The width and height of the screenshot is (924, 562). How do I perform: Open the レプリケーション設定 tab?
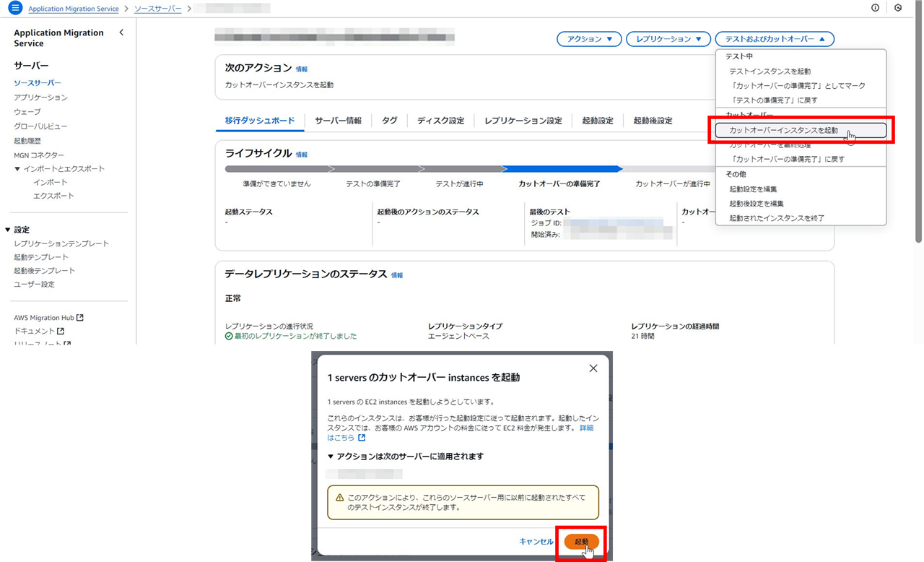[x=523, y=121]
